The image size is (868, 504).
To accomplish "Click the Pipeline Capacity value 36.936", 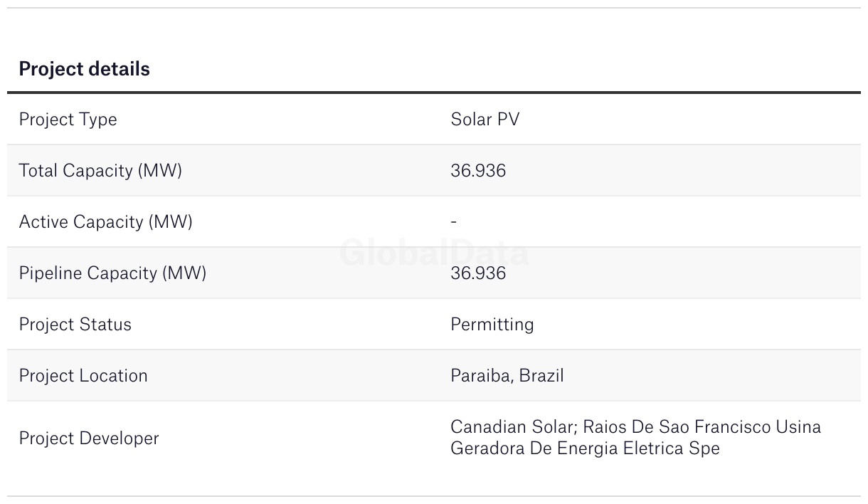I will click(x=478, y=273).
